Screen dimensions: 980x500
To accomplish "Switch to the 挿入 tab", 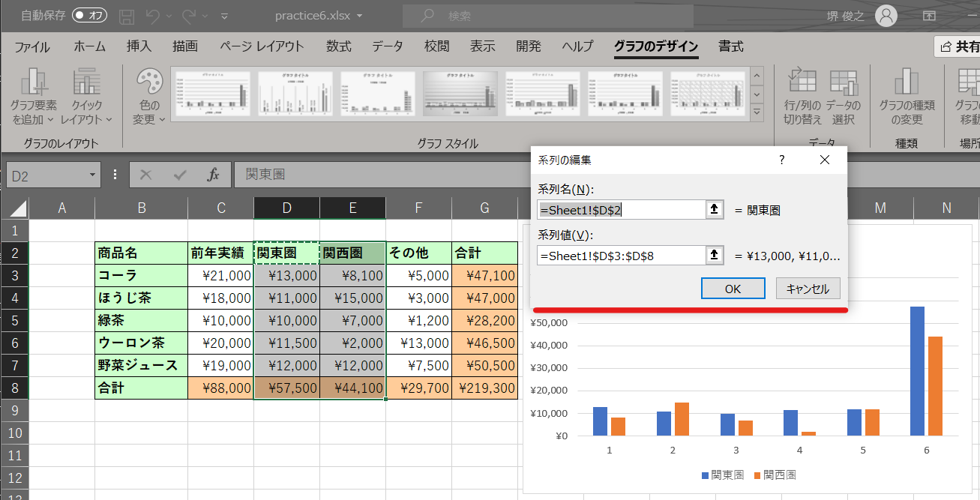I will 139,46.
